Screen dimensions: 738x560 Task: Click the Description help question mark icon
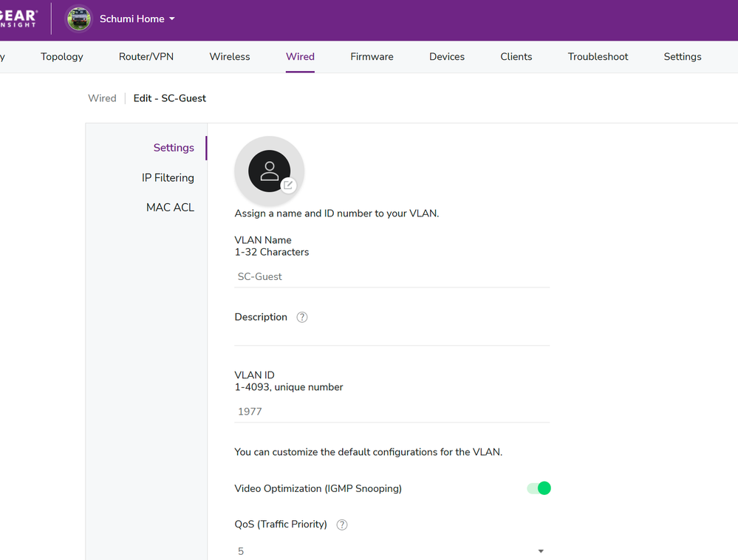click(x=301, y=317)
